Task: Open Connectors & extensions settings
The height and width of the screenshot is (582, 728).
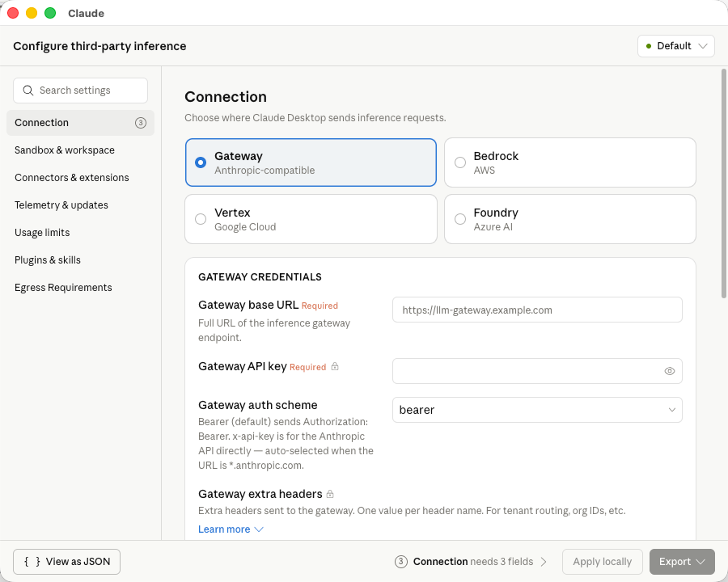Action: [80, 178]
